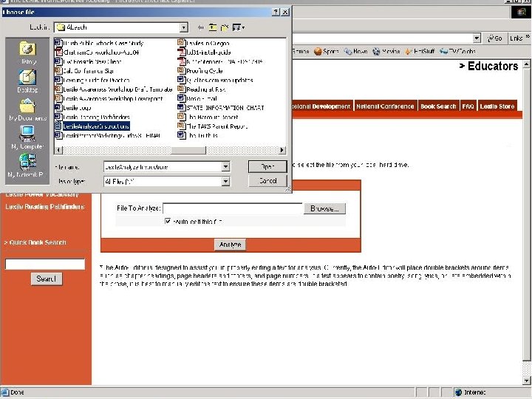Select the News link icon in Links bar
This screenshot has height=399, width=532.
coord(347,51)
